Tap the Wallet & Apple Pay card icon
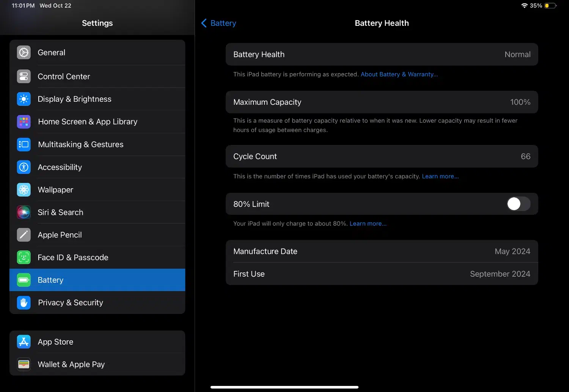 pos(24,364)
